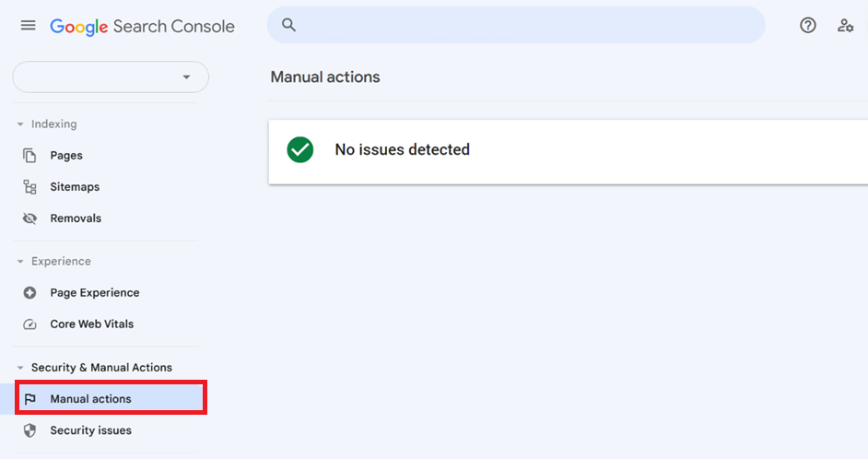Go to the Sitemaps report
The height and width of the screenshot is (459, 868).
[75, 187]
